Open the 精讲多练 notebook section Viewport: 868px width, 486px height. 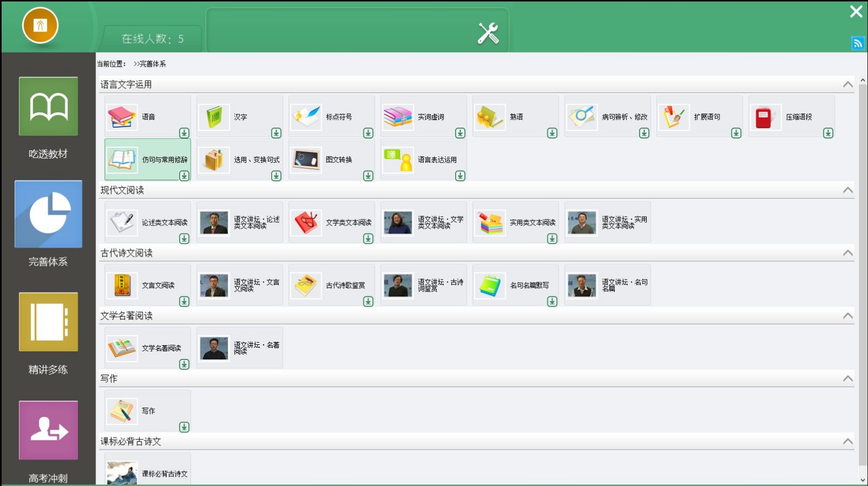pos(48,322)
